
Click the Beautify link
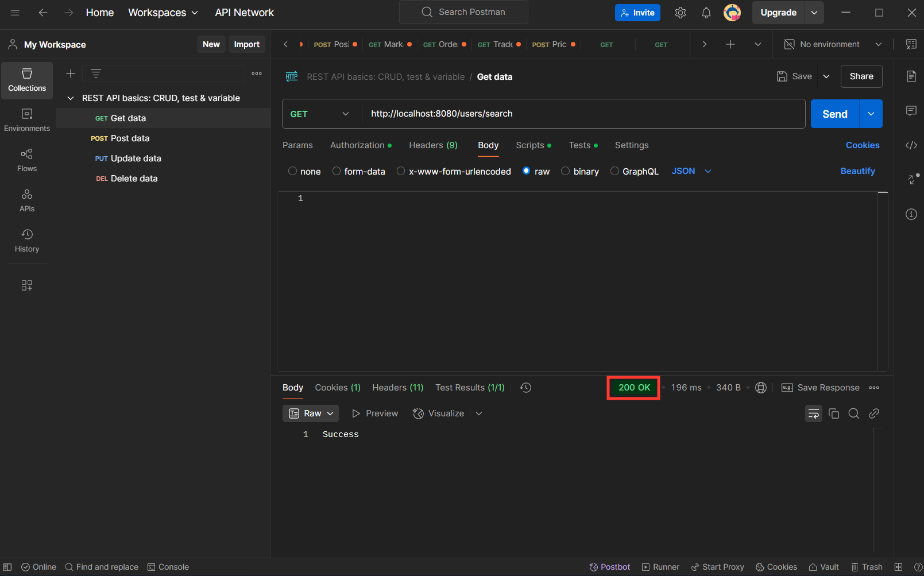pyautogui.click(x=857, y=171)
